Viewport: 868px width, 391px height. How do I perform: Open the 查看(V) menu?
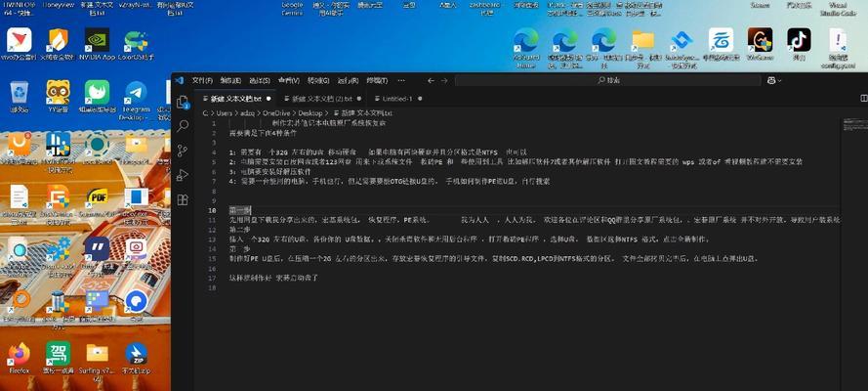pos(288,81)
